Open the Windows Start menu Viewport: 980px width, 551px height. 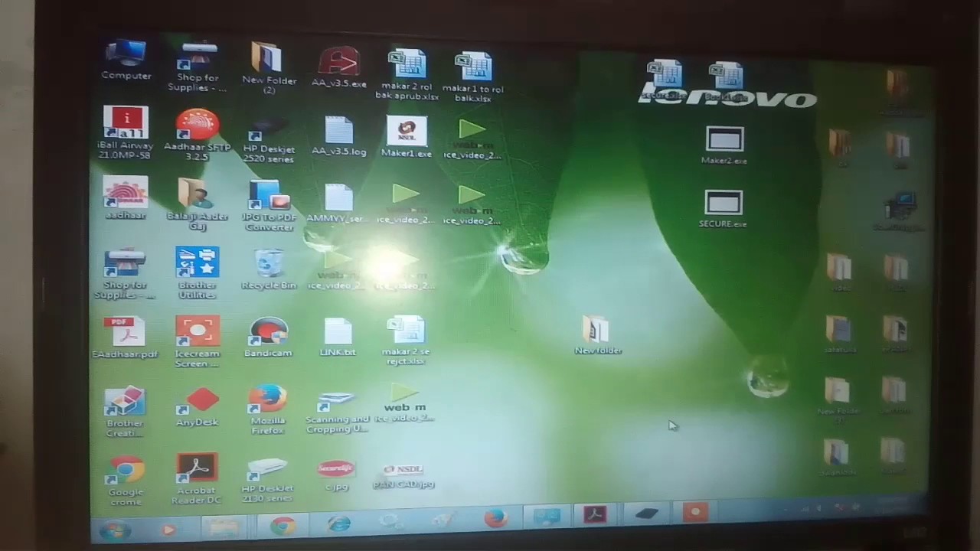click(115, 530)
